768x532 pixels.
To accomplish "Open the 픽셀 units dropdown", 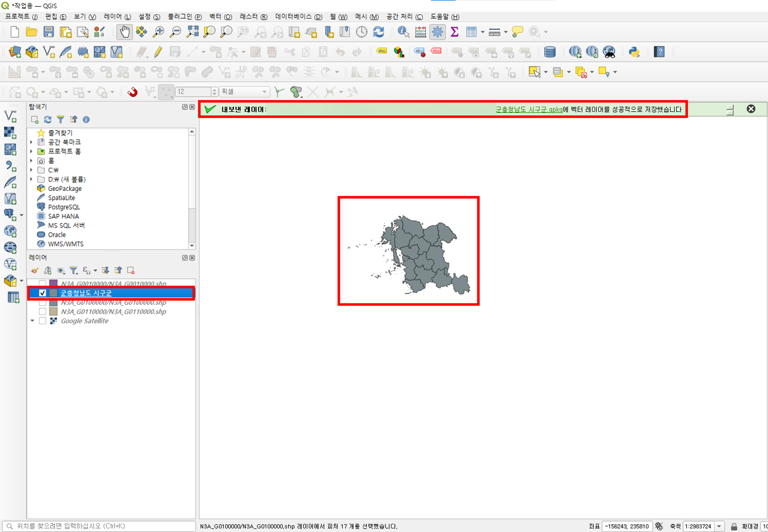I will 244,92.
